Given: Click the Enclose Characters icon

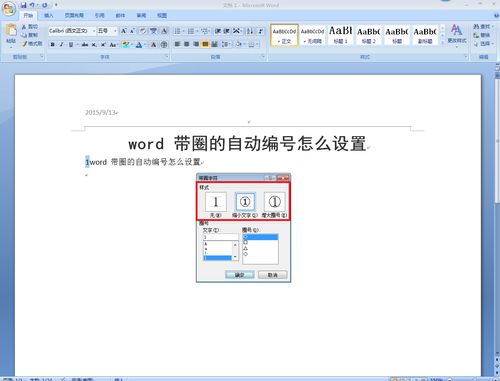Looking at the screenshot, I should pyautogui.click(x=164, y=44).
